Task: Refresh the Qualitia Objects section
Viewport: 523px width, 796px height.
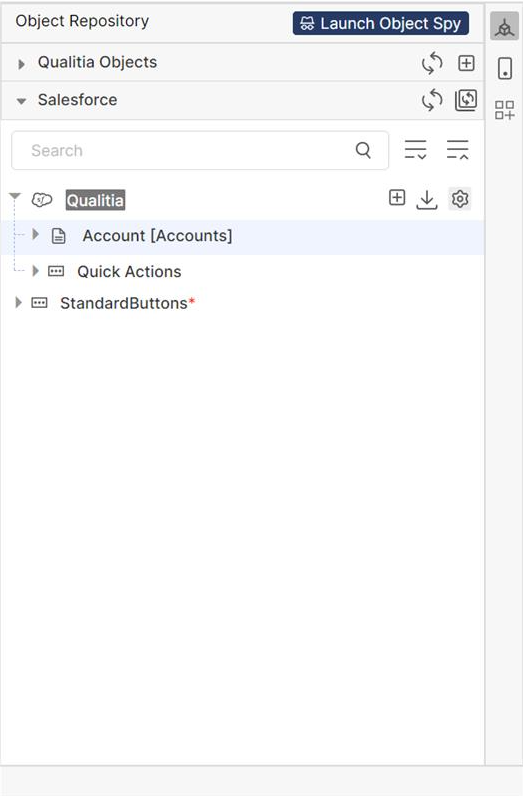Action: pos(432,63)
